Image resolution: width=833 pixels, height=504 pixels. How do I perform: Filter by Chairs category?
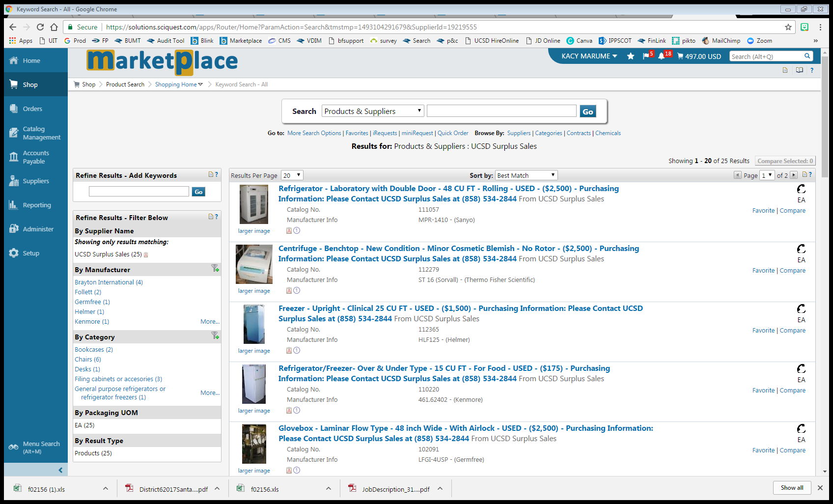tap(88, 360)
